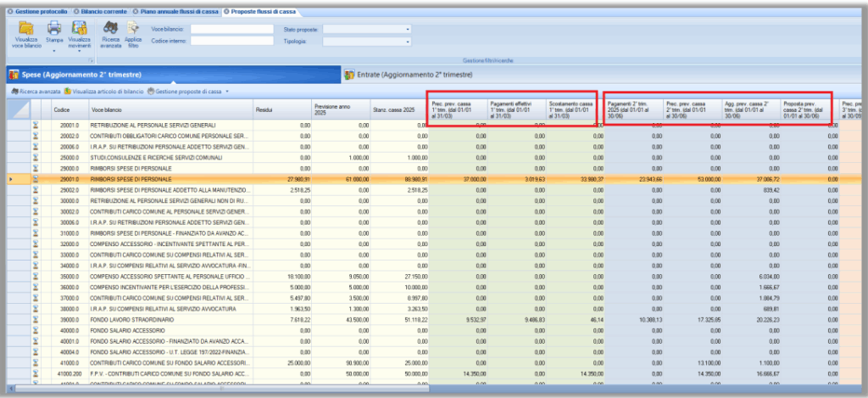Click the Stampa printer icon
This screenshot has width=868, height=398.
pyautogui.click(x=54, y=30)
